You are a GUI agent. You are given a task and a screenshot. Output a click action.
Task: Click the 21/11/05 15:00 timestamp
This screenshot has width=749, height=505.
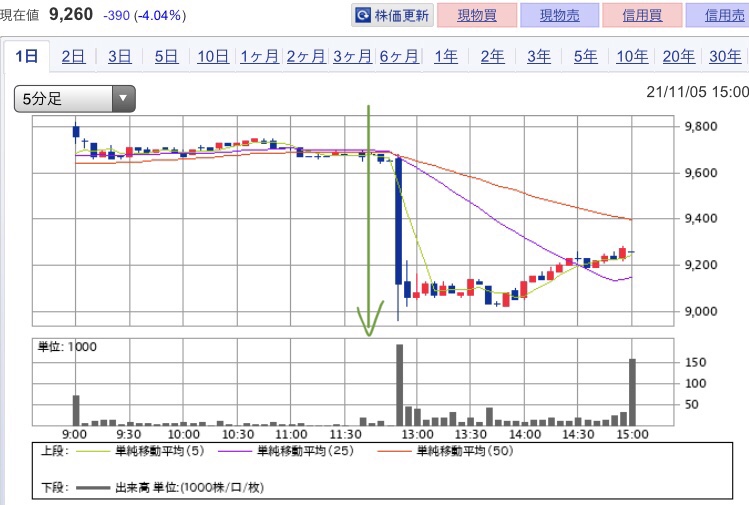697,92
